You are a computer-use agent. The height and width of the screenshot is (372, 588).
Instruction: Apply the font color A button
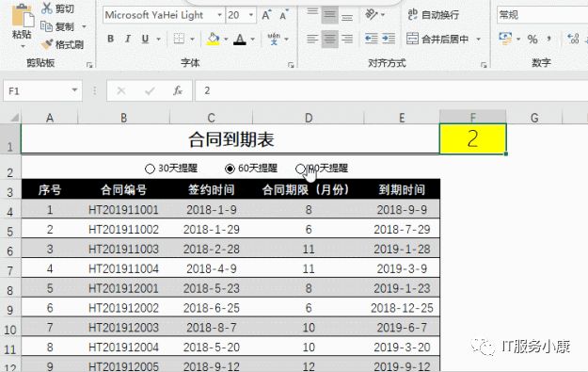(240, 39)
